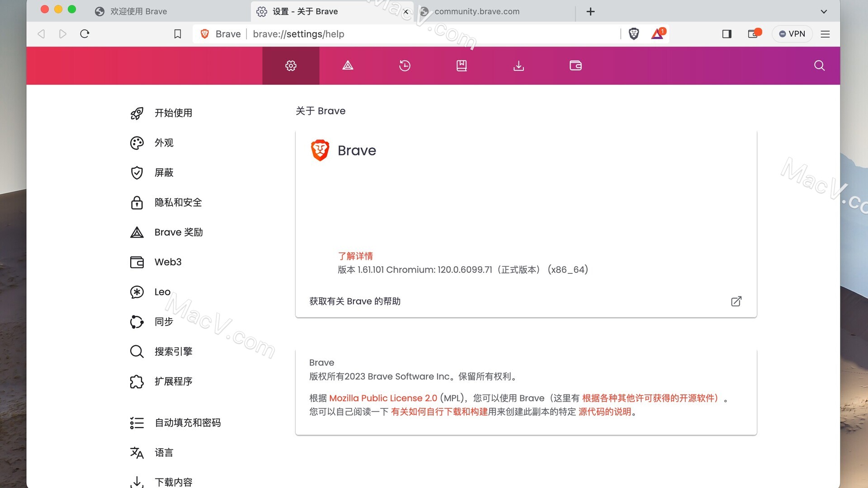Click the version text 版本 1.61.101

pos(462,270)
